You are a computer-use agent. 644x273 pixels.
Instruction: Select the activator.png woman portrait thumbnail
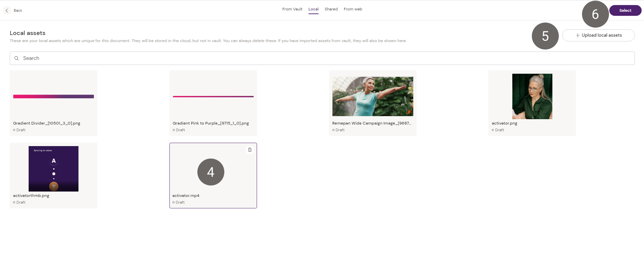[x=532, y=97]
